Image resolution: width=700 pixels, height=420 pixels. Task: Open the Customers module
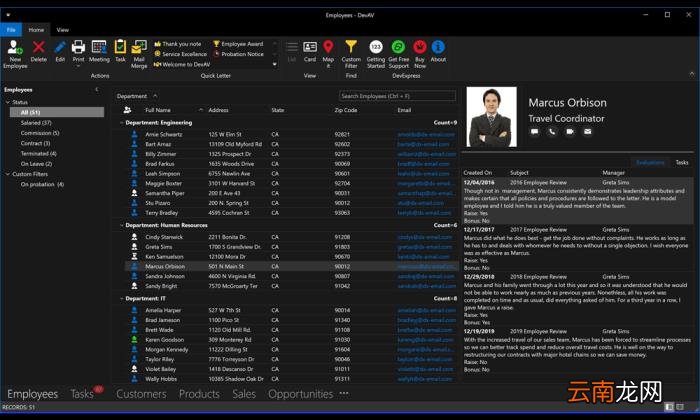[141, 394]
